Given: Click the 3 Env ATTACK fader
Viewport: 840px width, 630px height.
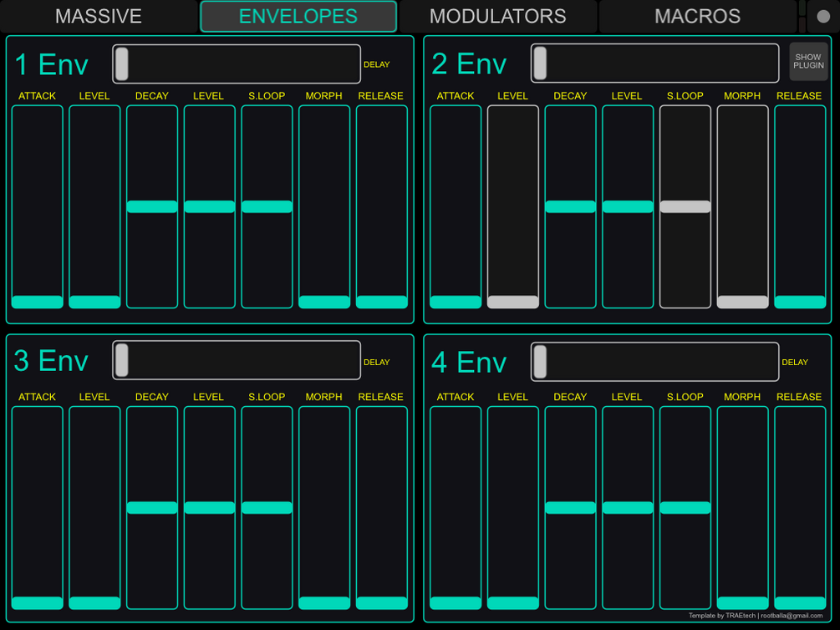Looking at the screenshot, I should 38,508.
